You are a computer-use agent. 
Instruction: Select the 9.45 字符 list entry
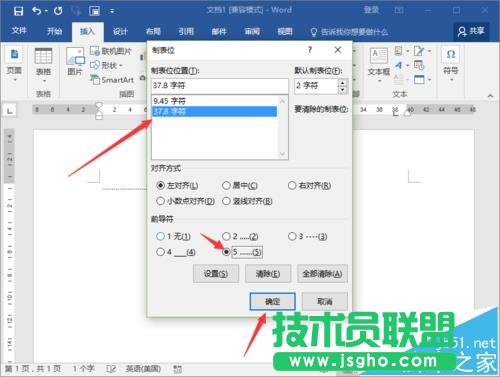click(214, 101)
